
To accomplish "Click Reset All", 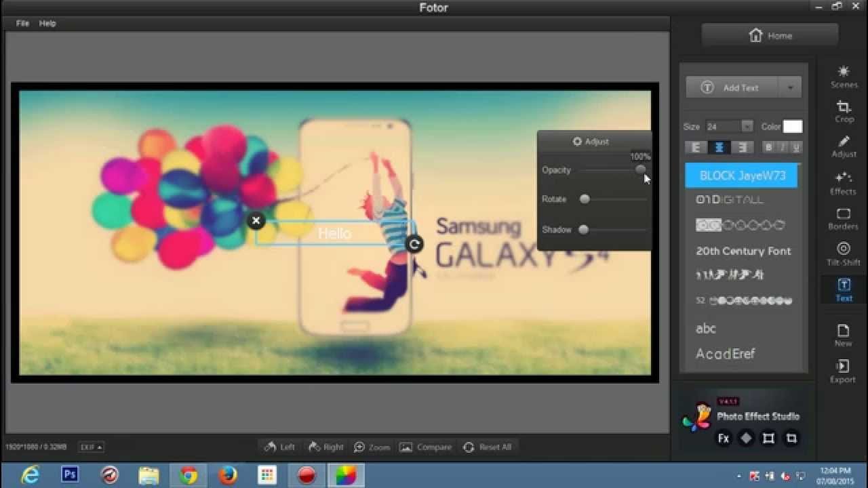I will (x=487, y=447).
